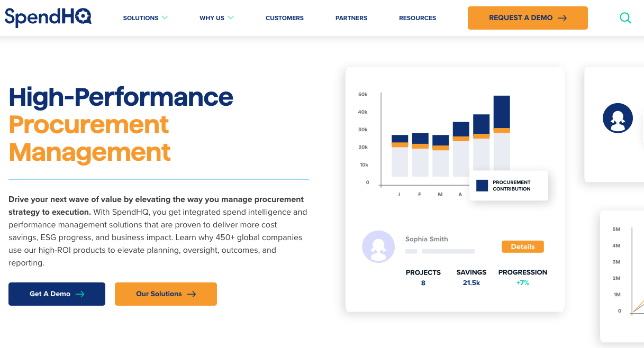This screenshot has width=644, height=348.
Task: Navigate to Resources
Action: (418, 18)
